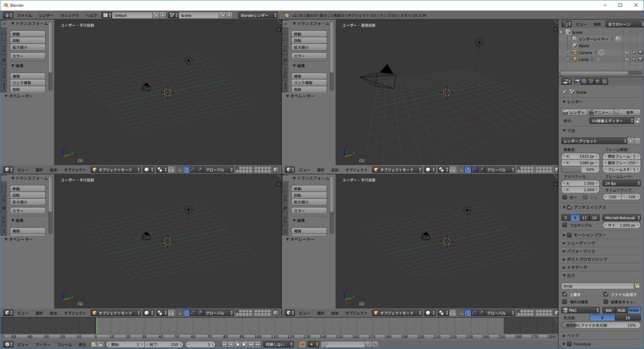
Task: Select 16 anti-aliasing samples
Action: (x=594, y=218)
